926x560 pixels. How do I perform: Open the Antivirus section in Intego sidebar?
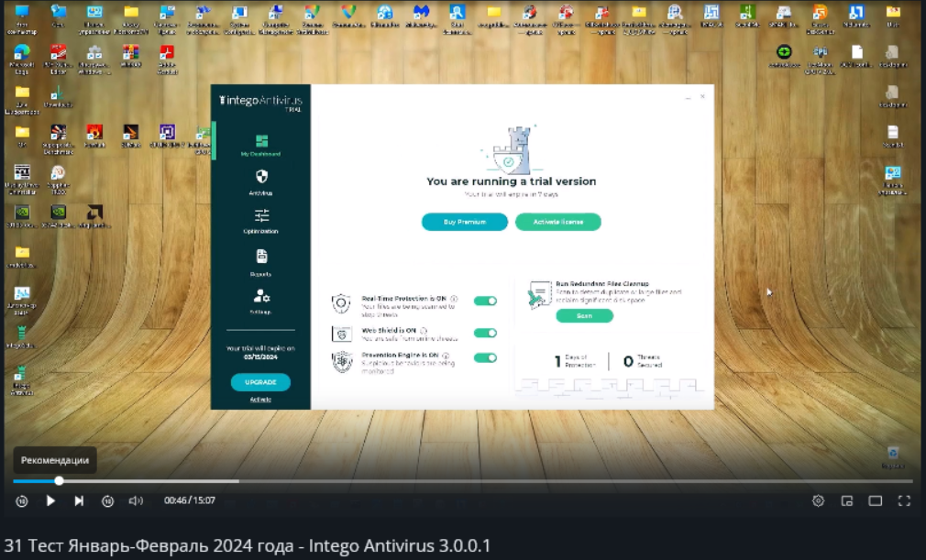pyautogui.click(x=261, y=182)
